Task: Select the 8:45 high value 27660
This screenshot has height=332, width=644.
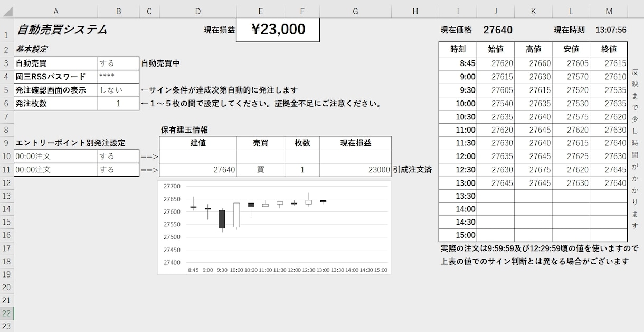Action: (x=533, y=63)
